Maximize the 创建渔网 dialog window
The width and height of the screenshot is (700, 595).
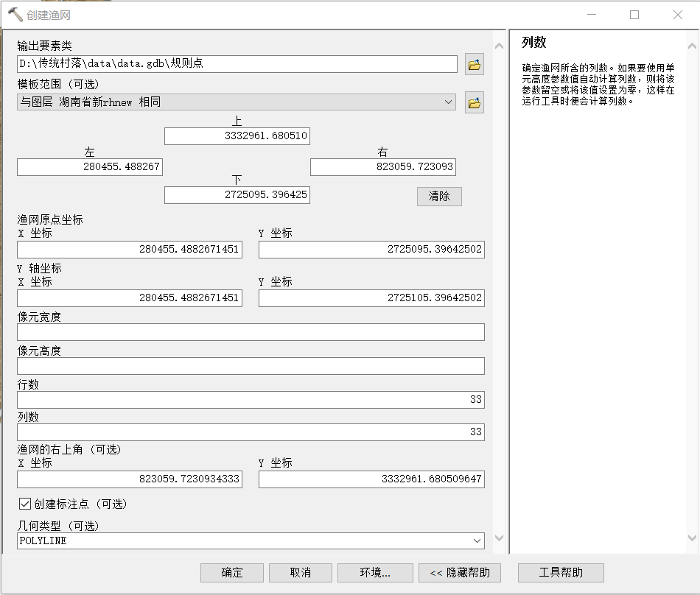634,15
